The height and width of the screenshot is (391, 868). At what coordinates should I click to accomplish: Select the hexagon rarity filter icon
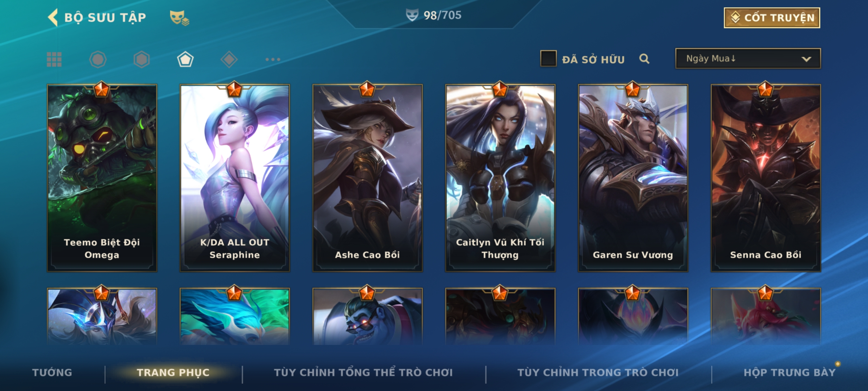(x=141, y=59)
